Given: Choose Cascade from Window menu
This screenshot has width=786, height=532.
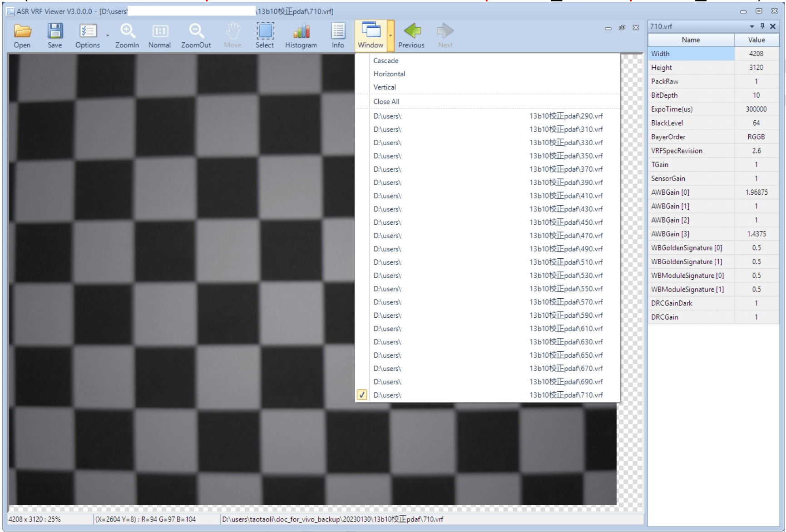Looking at the screenshot, I should point(386,60).
